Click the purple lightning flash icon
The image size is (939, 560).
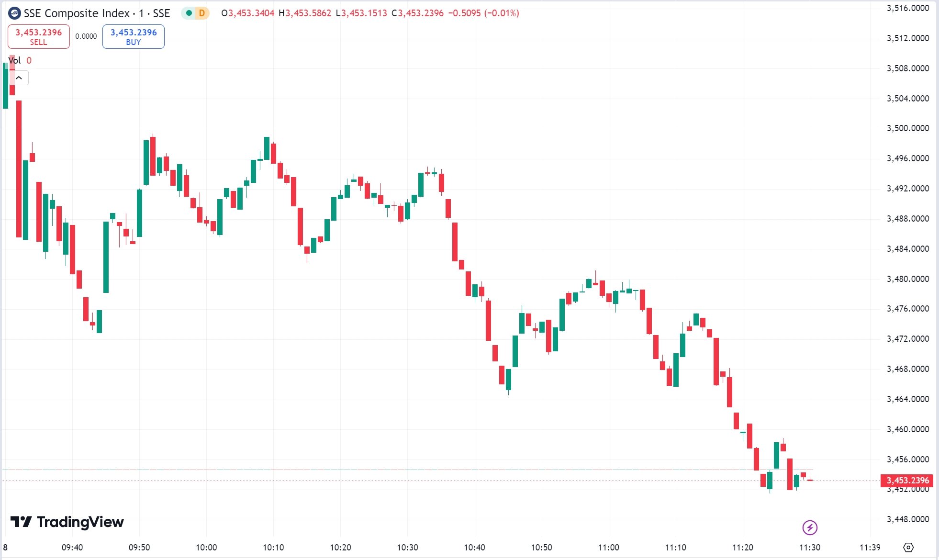click(x=810, y=527)
